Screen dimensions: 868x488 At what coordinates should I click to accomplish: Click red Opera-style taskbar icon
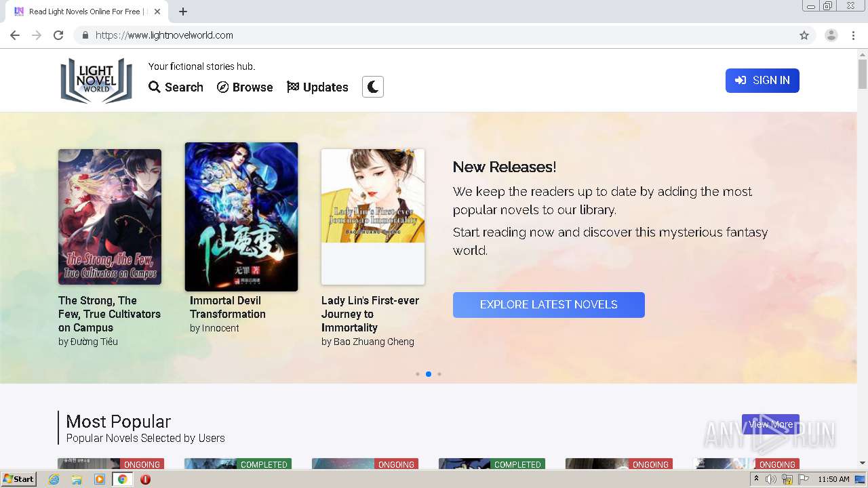pos(145,479)
